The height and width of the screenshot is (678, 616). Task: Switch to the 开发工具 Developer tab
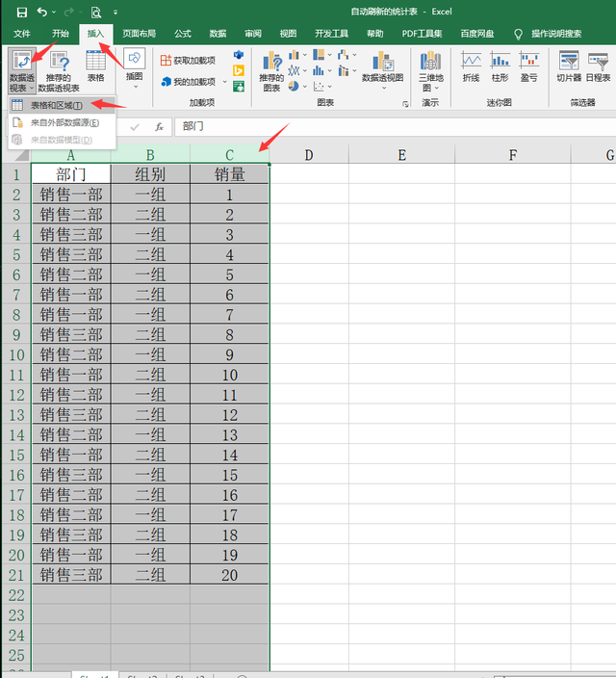331,34
